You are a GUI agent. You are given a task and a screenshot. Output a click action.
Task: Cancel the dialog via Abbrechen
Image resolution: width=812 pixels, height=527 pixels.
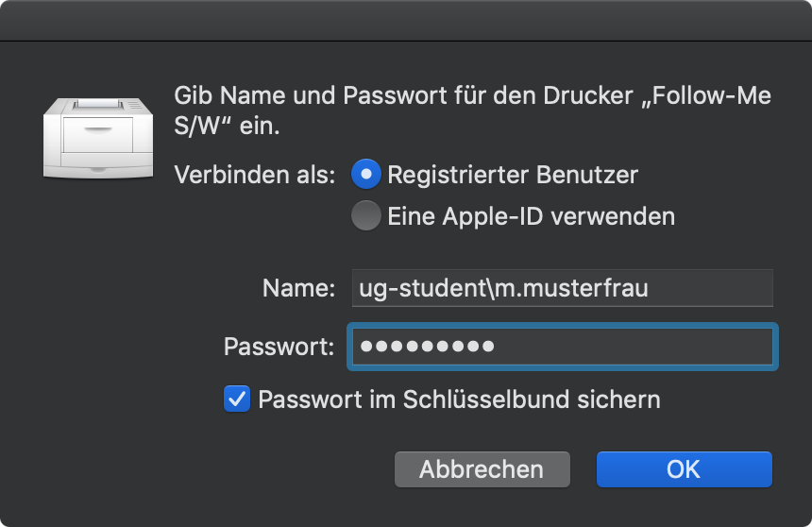482,469
